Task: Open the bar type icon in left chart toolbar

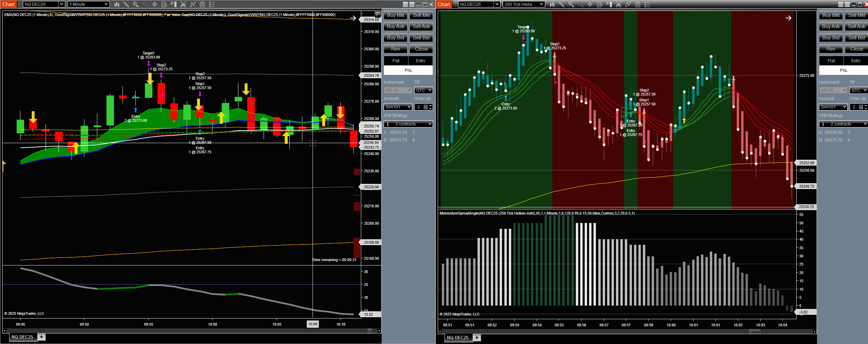Action: (x=117, y=4)
